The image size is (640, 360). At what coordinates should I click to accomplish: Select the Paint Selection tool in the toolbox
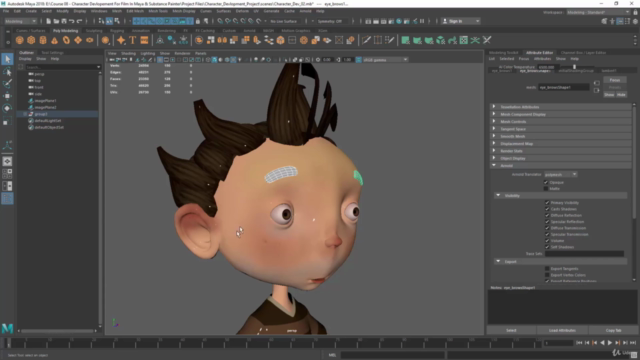[7, 84]
